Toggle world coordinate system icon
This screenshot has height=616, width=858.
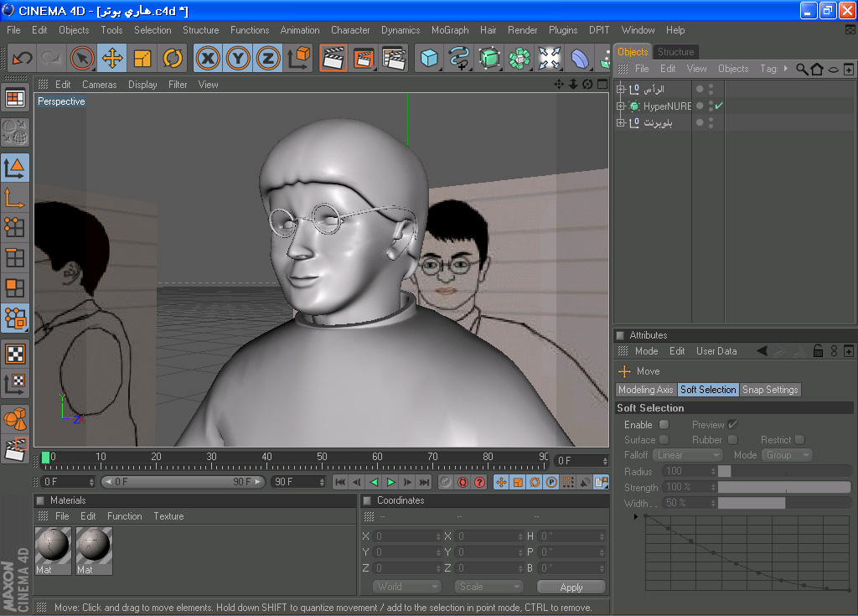(299, 58)
